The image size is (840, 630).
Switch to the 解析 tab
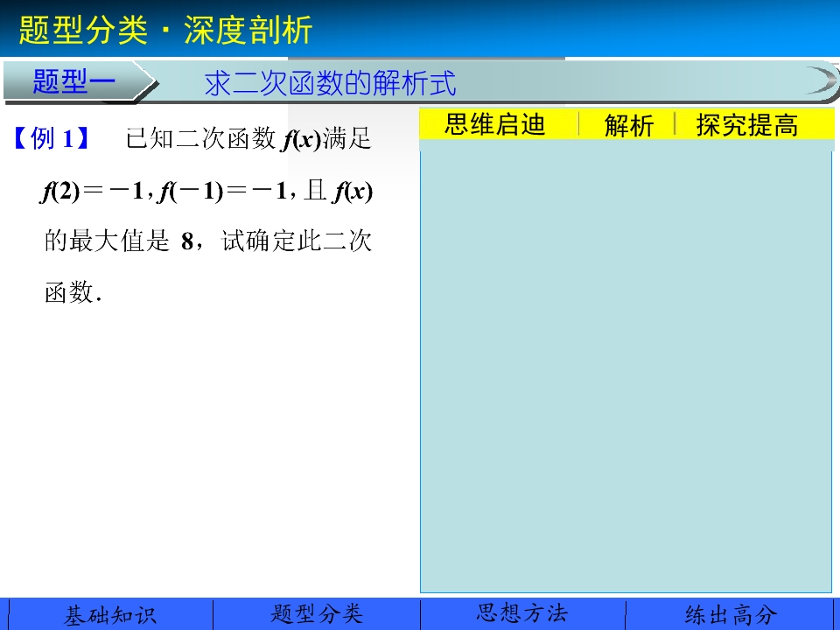point(629,125)
